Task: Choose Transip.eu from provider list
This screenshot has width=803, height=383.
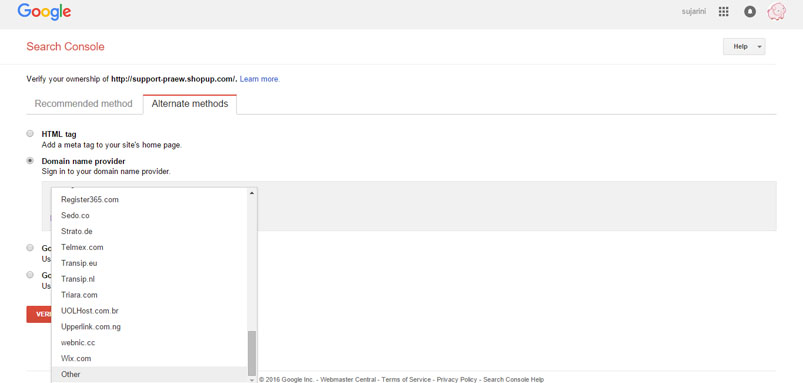Action: pos(150,263)
